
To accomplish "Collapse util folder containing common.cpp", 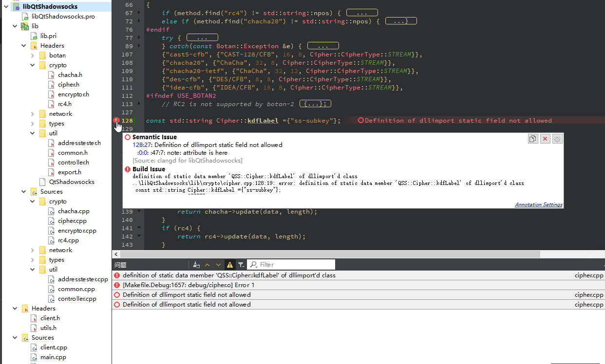I will point(32,270).
